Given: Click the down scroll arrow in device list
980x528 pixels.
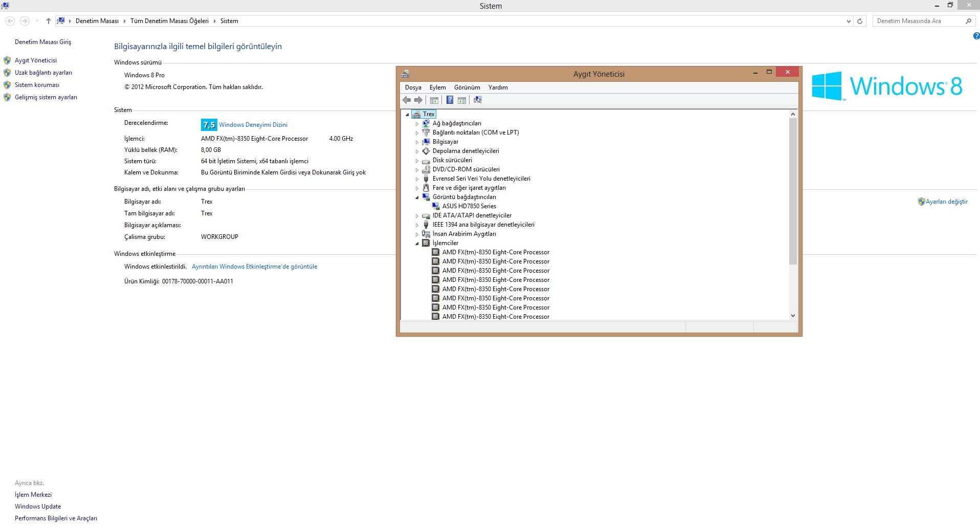Looking at the screenshot, I should point(792,316).
